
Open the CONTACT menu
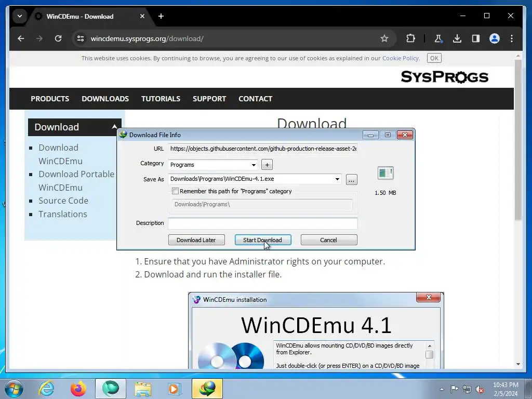(256, 99)
